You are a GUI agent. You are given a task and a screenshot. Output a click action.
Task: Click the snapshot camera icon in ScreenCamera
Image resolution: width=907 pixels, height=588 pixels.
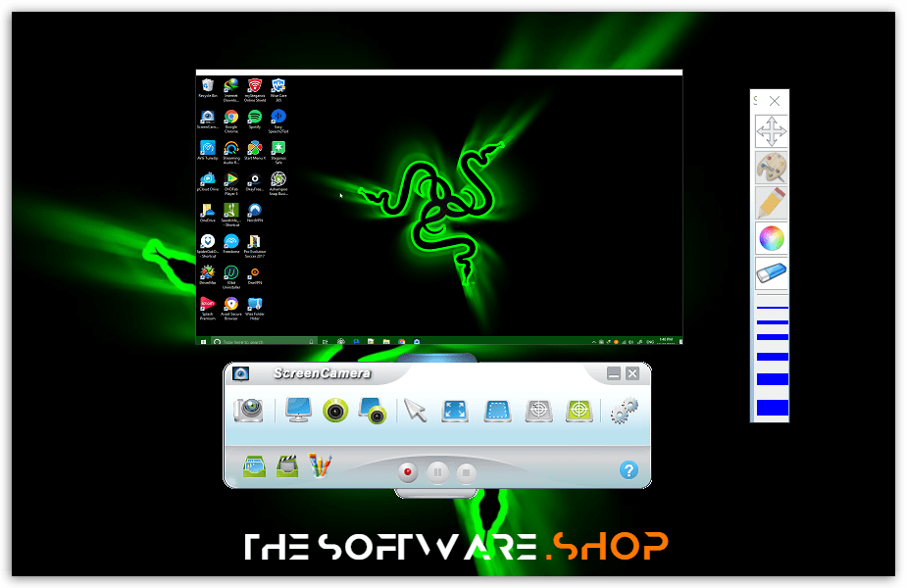(x=249, y=410)
